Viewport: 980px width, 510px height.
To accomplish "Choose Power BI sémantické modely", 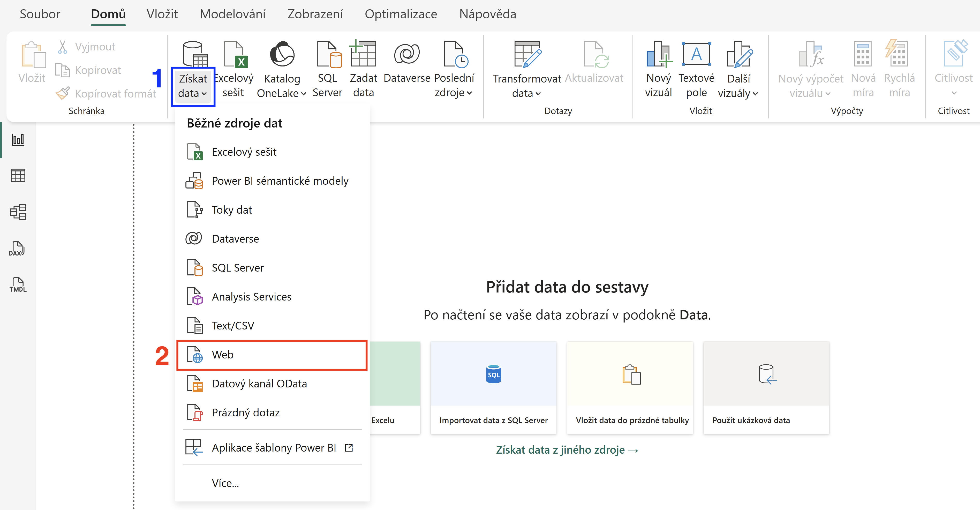I will coord(272,181).
